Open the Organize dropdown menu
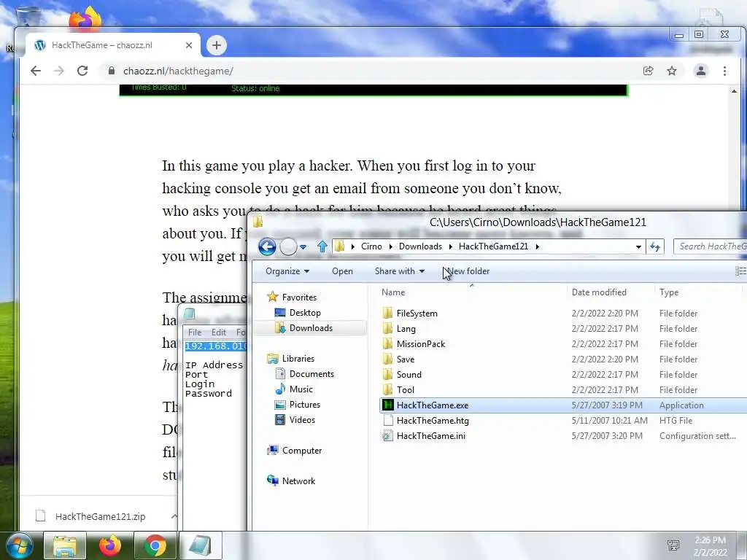The height and width of the screenshot is (560, 747). pyautogui.click(x=287, y=271)
